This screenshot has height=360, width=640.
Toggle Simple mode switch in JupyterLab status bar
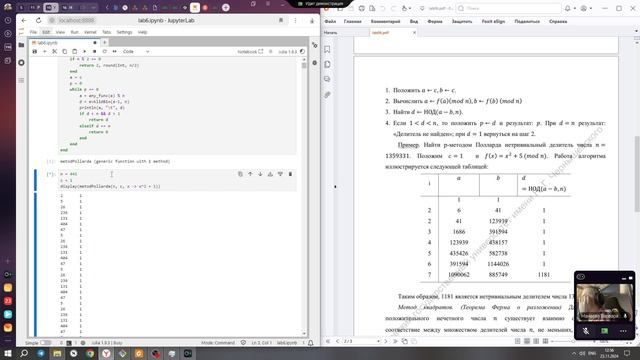point(45,343)
